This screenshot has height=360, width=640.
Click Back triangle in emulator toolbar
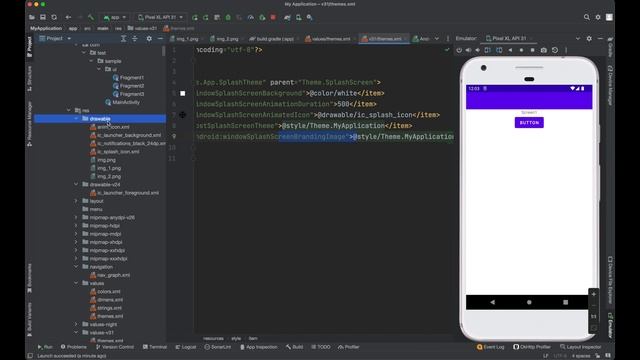coord(510,50)
